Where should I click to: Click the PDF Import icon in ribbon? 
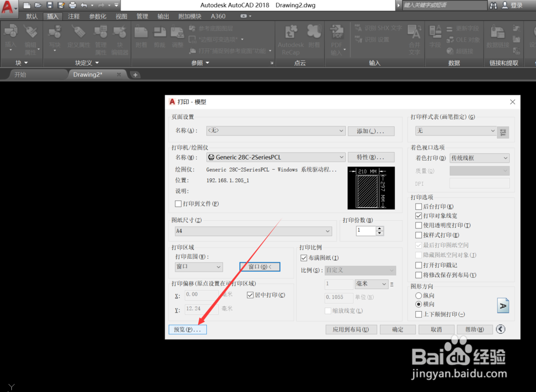[x=337, y=32]
